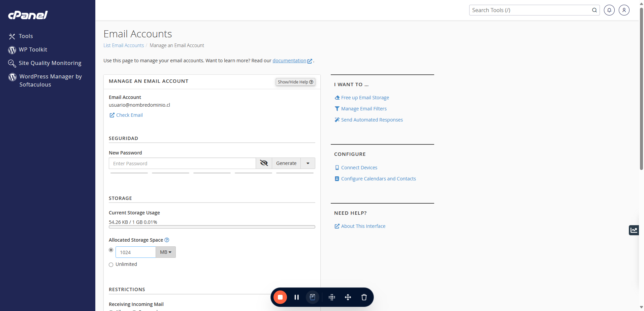Image resolution: width=644 pixels, height=311 pixels.
Task: Open Configure Calendars and Contacts
Action: 378,179
